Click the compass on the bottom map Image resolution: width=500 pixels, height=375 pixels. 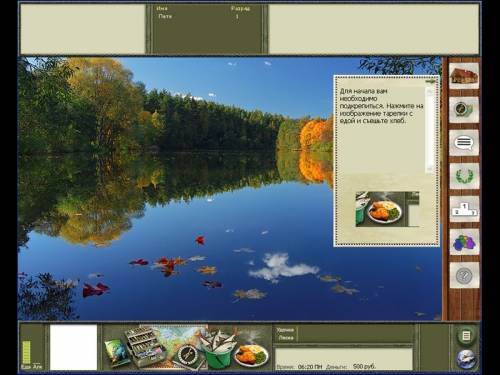tap(188, 355)
